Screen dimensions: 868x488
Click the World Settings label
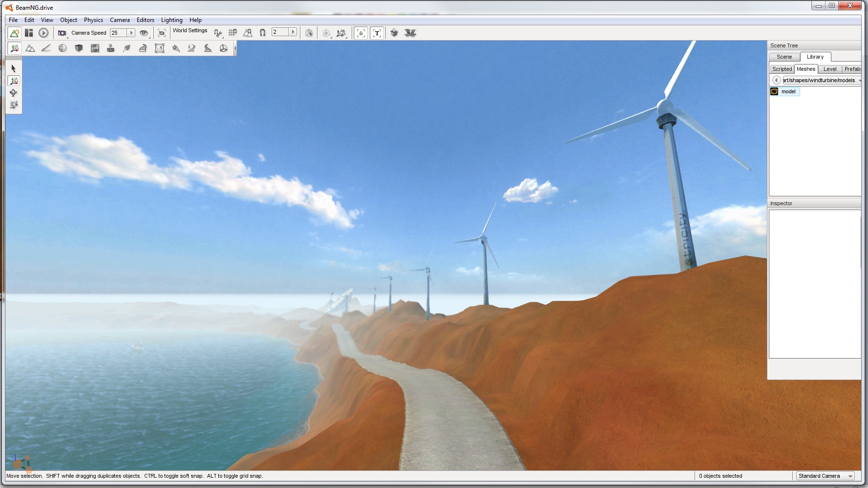click(x=190, y=30)
